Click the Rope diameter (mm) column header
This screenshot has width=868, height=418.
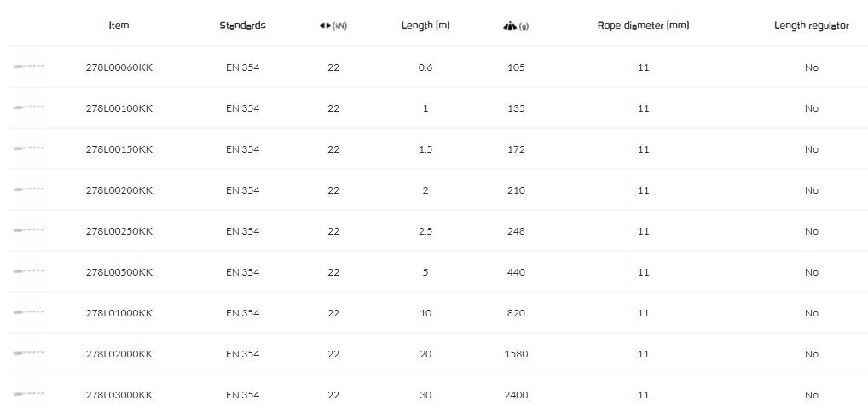pos(643,26)
